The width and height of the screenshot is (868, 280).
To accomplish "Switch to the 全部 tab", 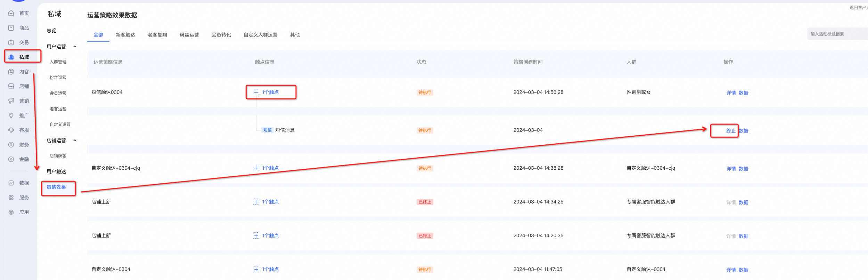I will tap(98, 35).
